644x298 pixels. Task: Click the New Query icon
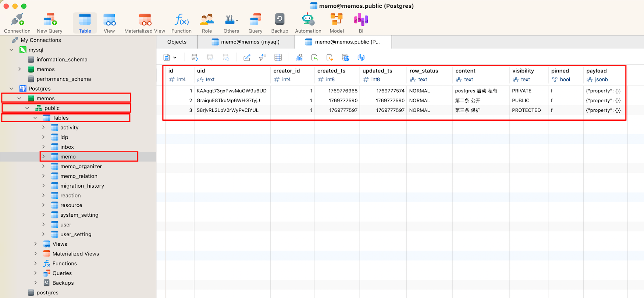tap(50, 23)
